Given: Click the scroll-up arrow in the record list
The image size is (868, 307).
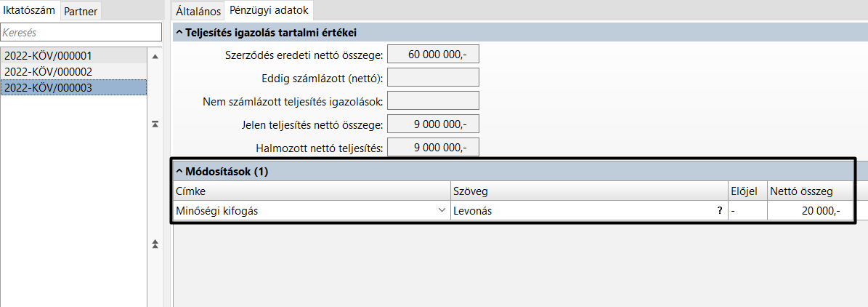Looking at the screenshot, I should 155,57.
